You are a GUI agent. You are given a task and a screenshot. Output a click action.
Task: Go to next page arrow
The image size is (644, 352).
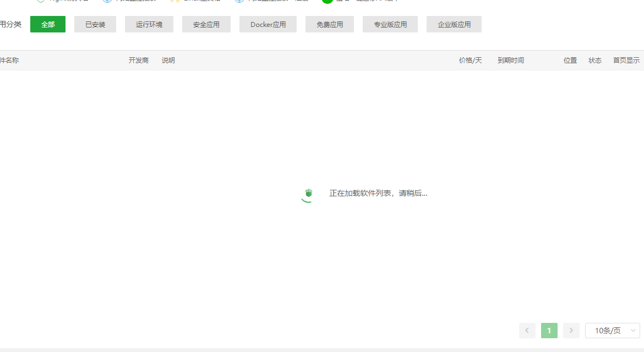tap(571, 330)
